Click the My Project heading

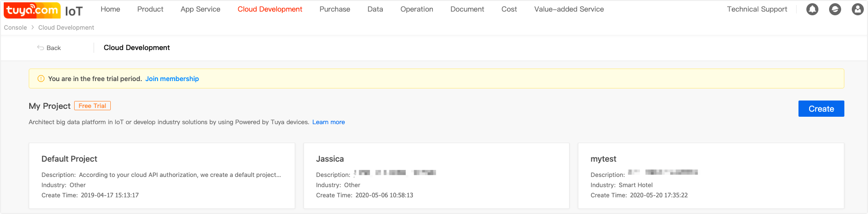pyautogui.click(x=50, y=106)
